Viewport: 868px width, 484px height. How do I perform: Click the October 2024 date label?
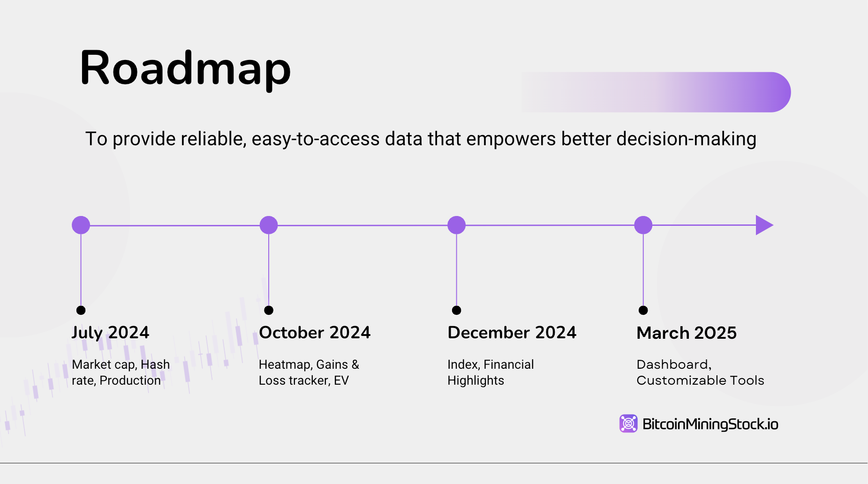coord(315,333)
